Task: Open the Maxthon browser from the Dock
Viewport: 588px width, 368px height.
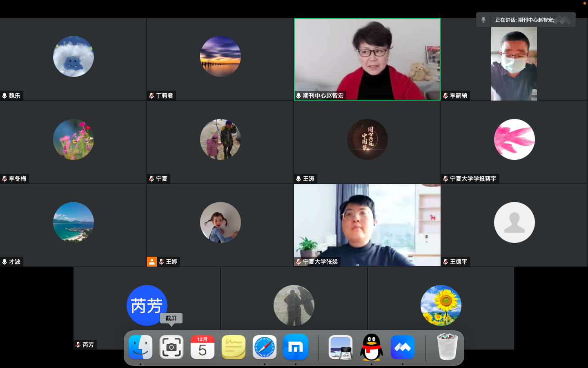Action: [295, 347]
